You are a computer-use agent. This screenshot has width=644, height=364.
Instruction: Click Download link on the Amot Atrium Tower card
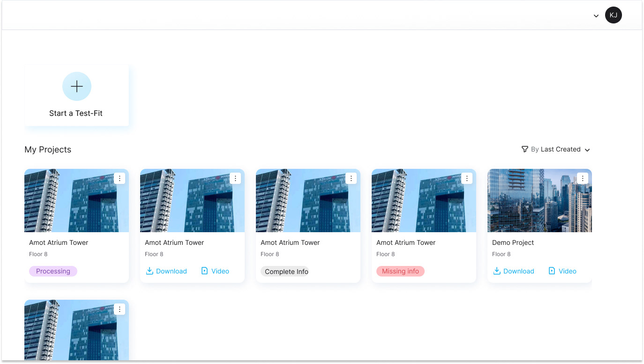166,271
